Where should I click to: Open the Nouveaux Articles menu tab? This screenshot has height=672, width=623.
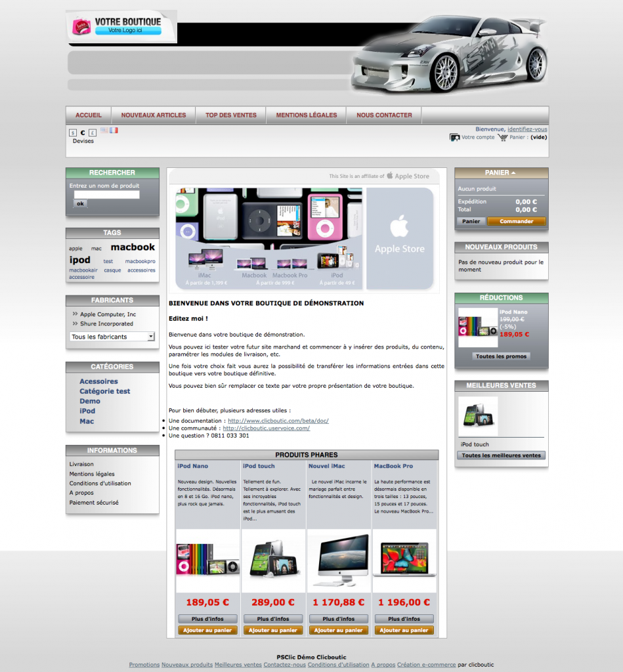click(x=154, y=115)
